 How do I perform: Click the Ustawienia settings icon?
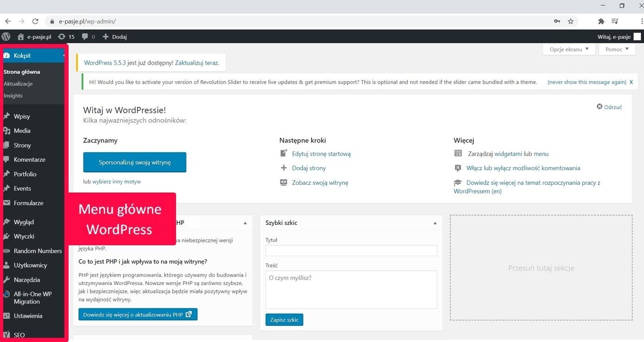tap(7, 316)
